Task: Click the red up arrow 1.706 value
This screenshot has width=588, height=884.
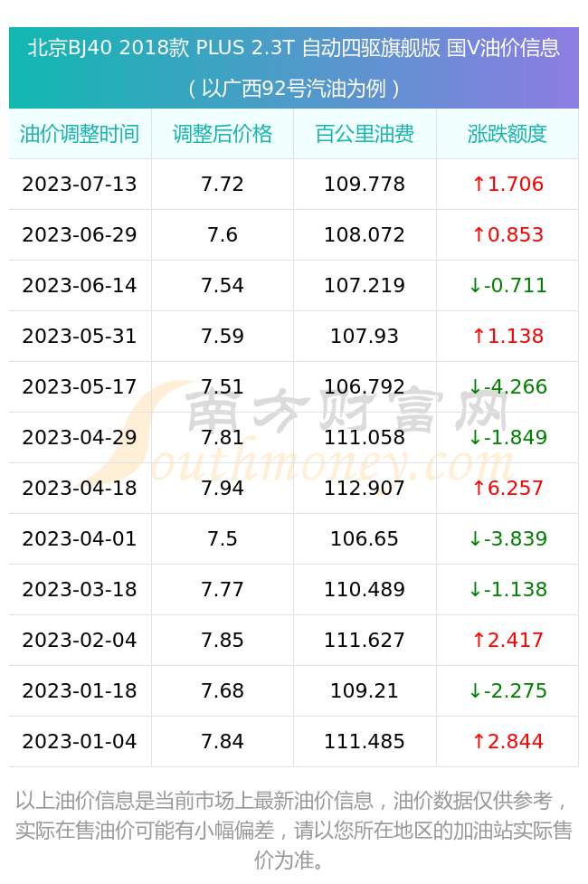Action: pyautogui.click(x=507, y=184)
